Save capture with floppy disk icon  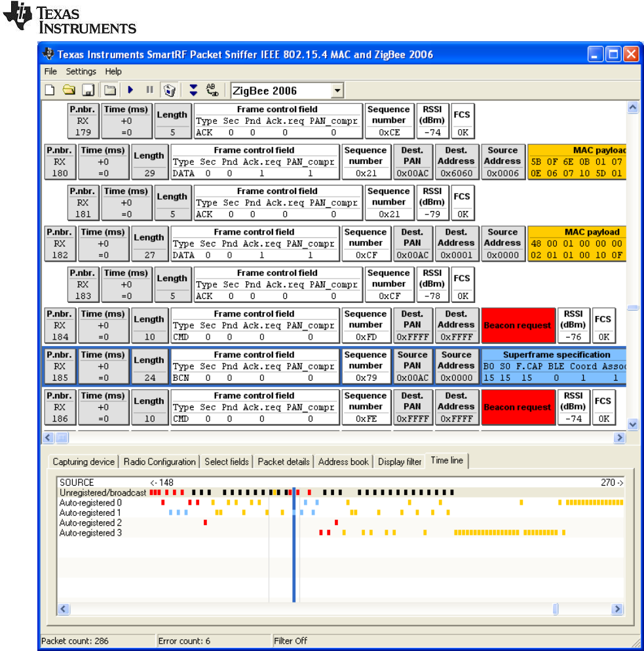click(88, 90)
